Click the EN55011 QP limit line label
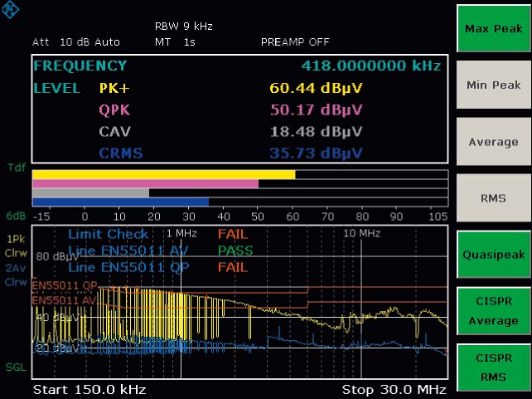 tap(65, 285)
